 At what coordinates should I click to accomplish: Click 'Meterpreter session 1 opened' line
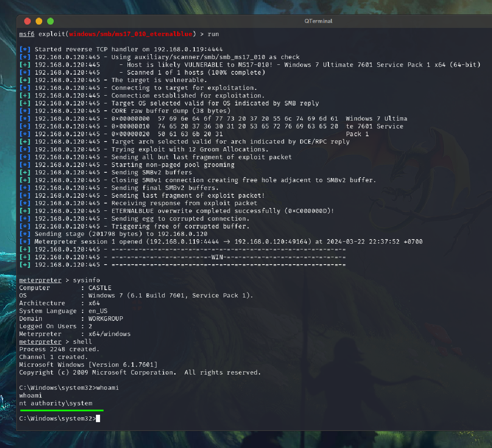[221, 242]
